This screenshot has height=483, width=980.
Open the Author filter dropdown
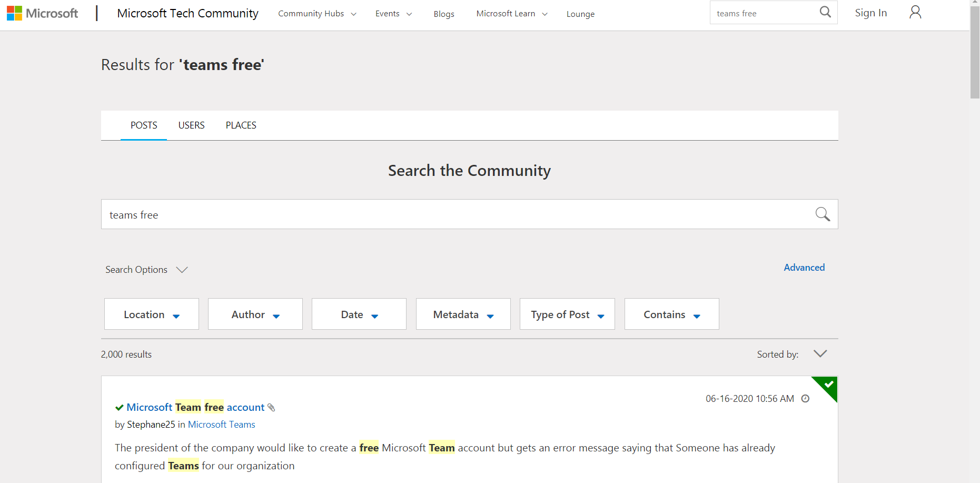255,314
